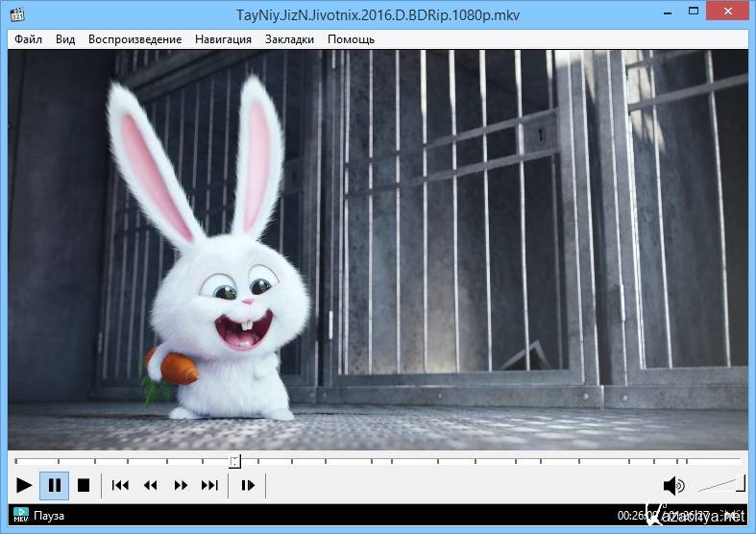The width and height of the screenshot is (756, 534).
Task: Skip to next track icon
Action: point(209,486)
